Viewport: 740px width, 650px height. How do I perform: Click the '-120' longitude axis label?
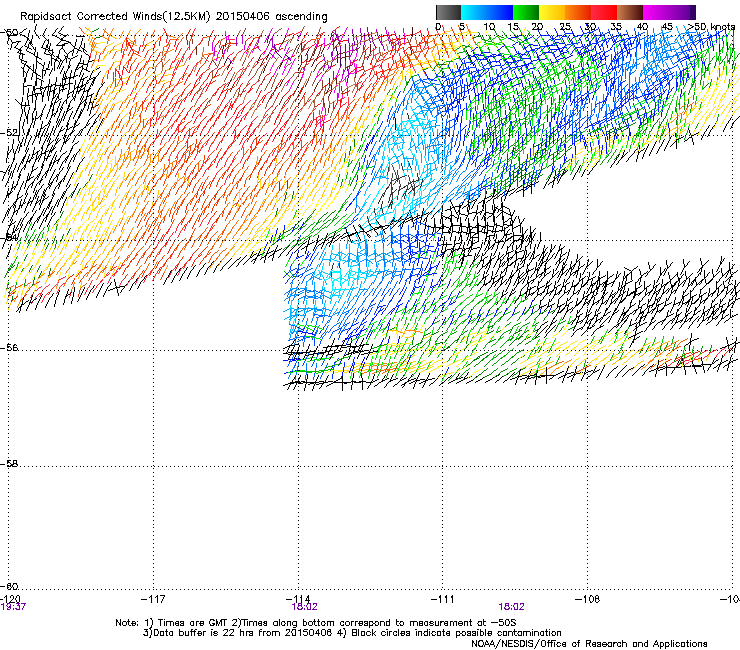[x=10, y=599]
